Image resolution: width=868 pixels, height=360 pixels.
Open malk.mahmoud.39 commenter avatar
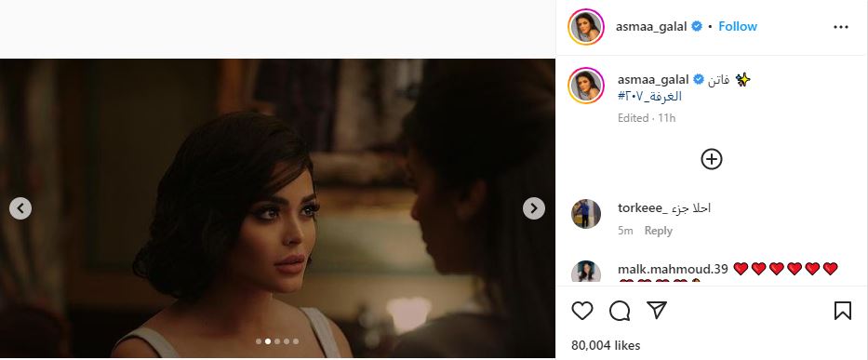point(586,272)
